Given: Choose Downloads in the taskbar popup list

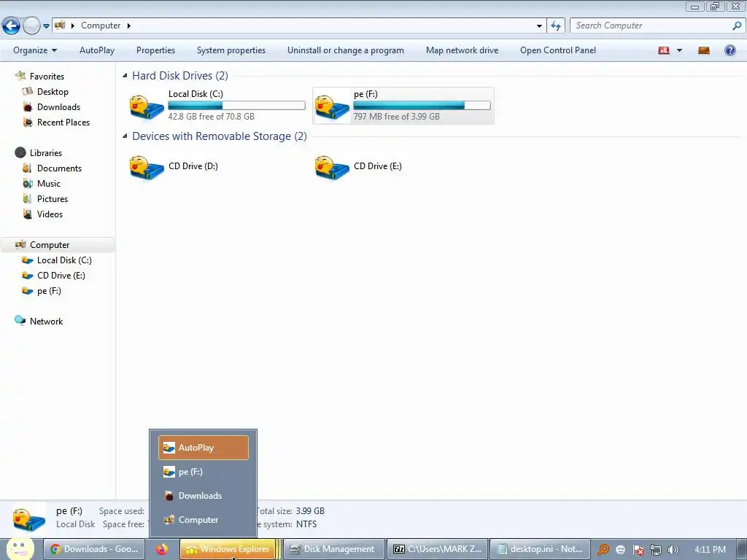Looking at the screenshot, I should pyautogui.click(x=204, y=496).
